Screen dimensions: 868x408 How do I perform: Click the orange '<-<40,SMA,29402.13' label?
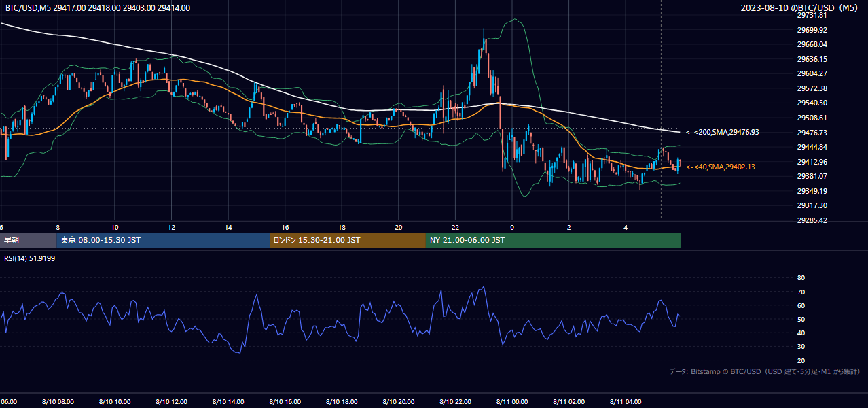coord(721,167)
